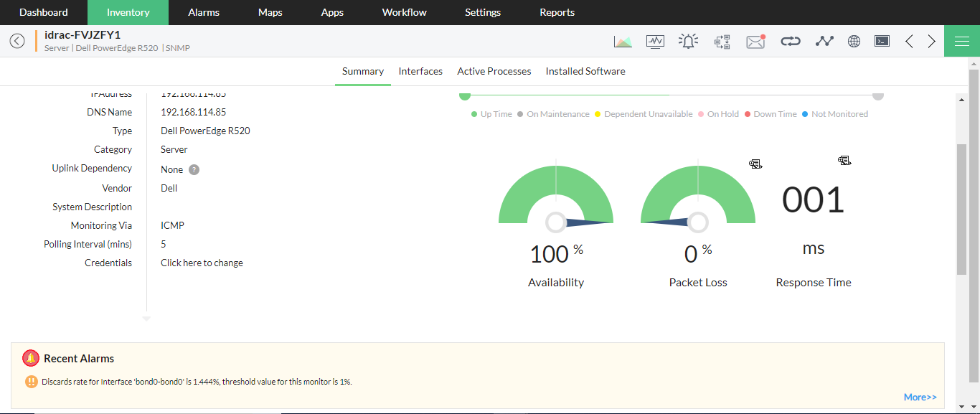The height and width of the screenshot is (414, 980).
Task: Click 'Click here to change' credentials link
Action: pyautogui.click(x=202, y=263)
